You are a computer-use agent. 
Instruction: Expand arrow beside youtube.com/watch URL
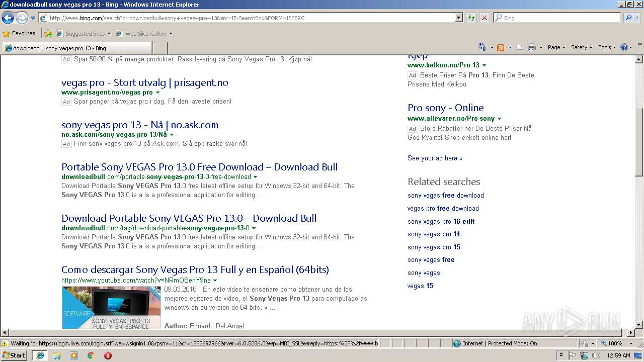[215, 281]
